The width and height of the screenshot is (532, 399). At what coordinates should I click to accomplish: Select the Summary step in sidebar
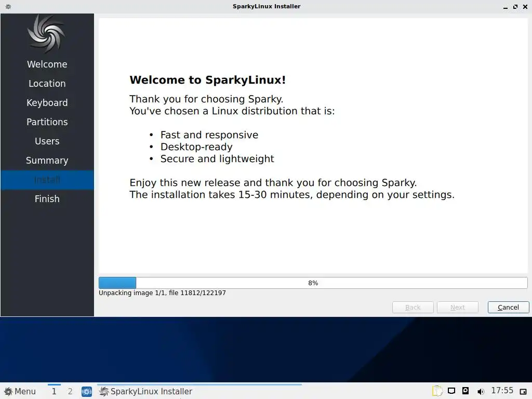click(x=47, y=161)
